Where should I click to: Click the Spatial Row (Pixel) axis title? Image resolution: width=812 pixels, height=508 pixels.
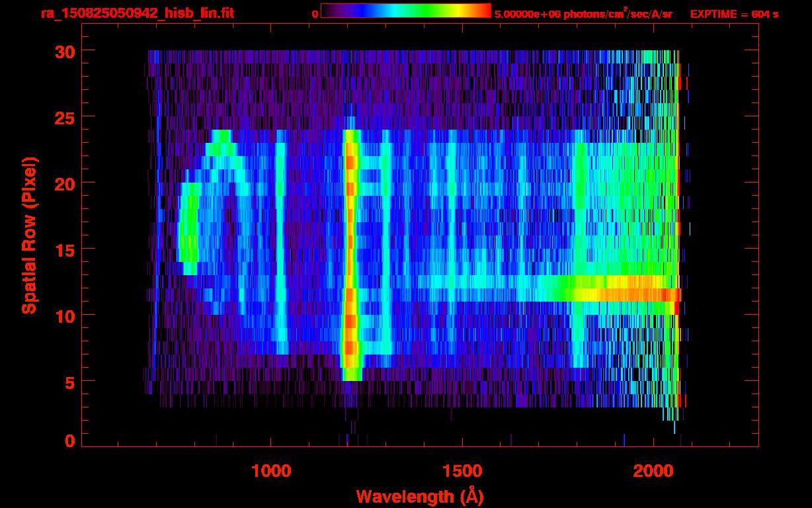(29, 235)
